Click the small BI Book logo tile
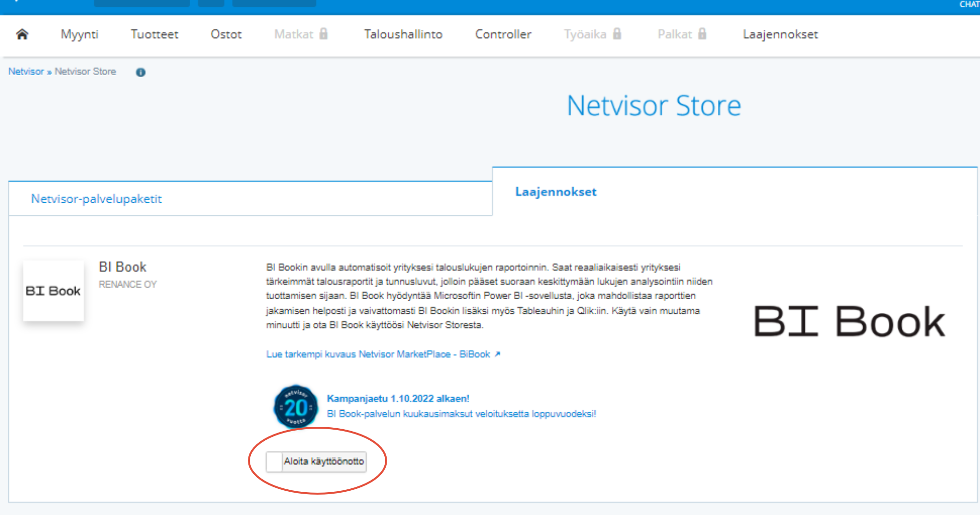This screenshot has height=515, width=980. [x=53, y=291]
